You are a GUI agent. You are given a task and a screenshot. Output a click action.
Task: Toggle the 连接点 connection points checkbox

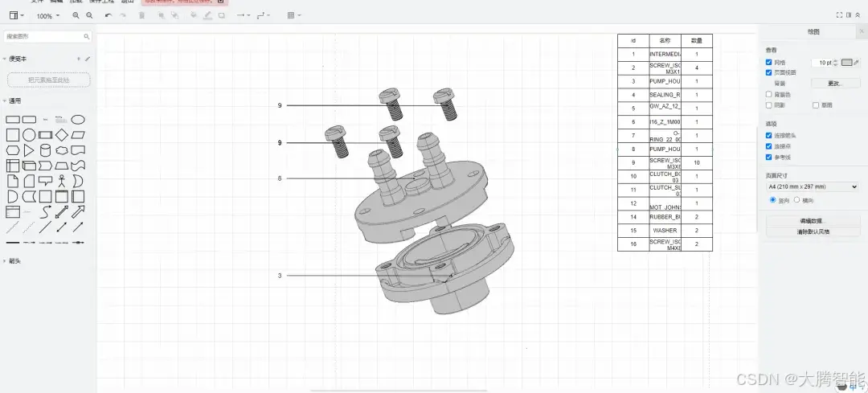point(768,146)
